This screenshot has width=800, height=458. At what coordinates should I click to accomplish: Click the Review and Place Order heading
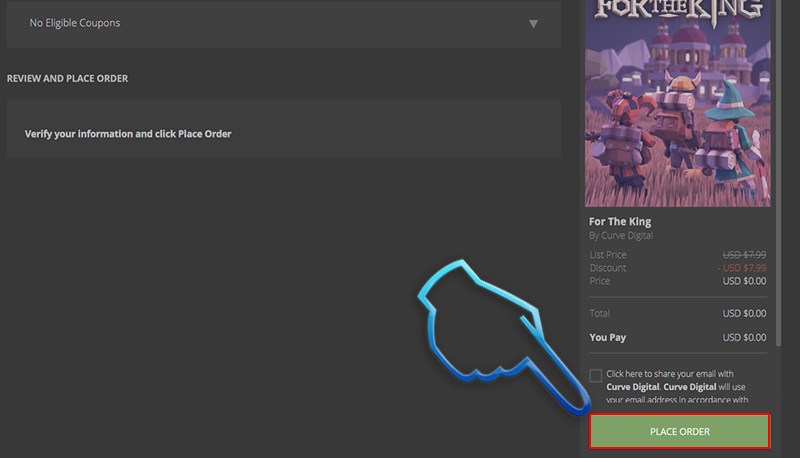click(x=67, y=78)
